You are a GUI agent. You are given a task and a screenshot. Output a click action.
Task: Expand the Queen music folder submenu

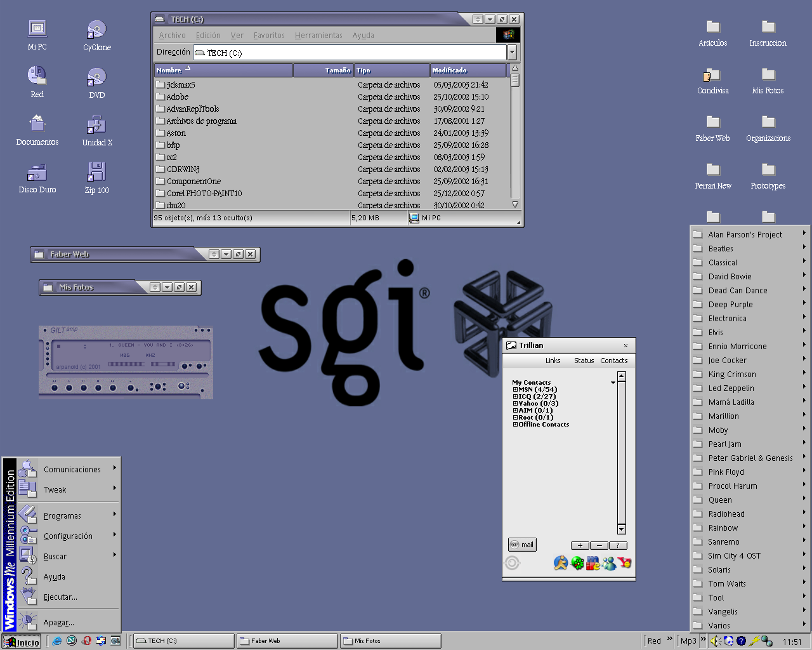pyautogui.click(x=750, y=500)
